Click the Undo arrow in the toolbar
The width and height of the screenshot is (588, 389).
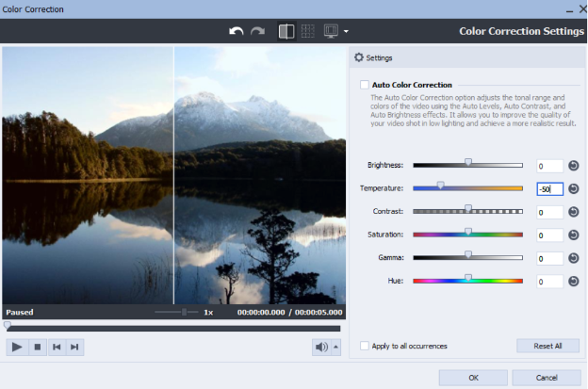point(237,31)
